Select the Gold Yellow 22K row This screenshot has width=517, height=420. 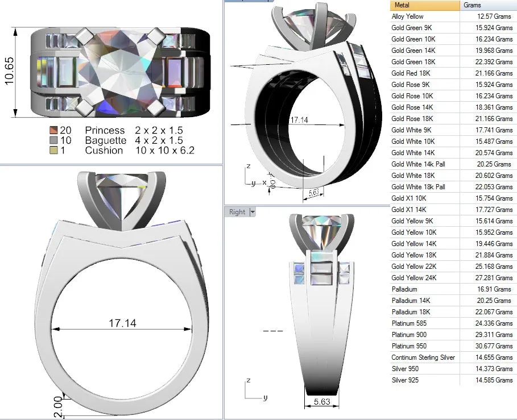(x=453, y=267)
